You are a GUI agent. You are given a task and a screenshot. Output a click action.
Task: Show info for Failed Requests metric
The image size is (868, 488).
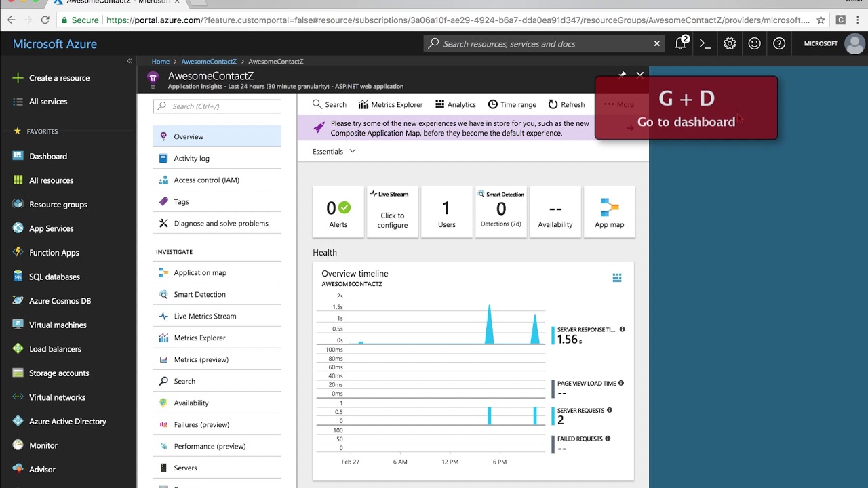(608, 439)
